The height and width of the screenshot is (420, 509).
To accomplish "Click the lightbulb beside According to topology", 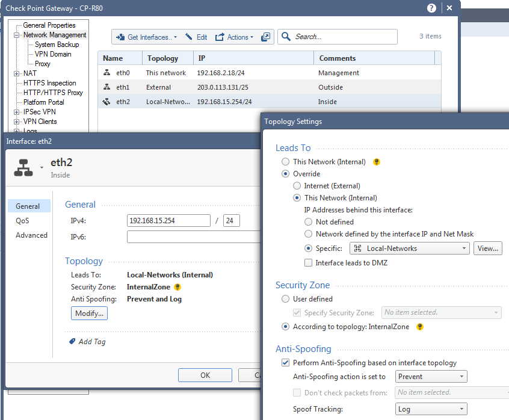I will coord(420,327).
